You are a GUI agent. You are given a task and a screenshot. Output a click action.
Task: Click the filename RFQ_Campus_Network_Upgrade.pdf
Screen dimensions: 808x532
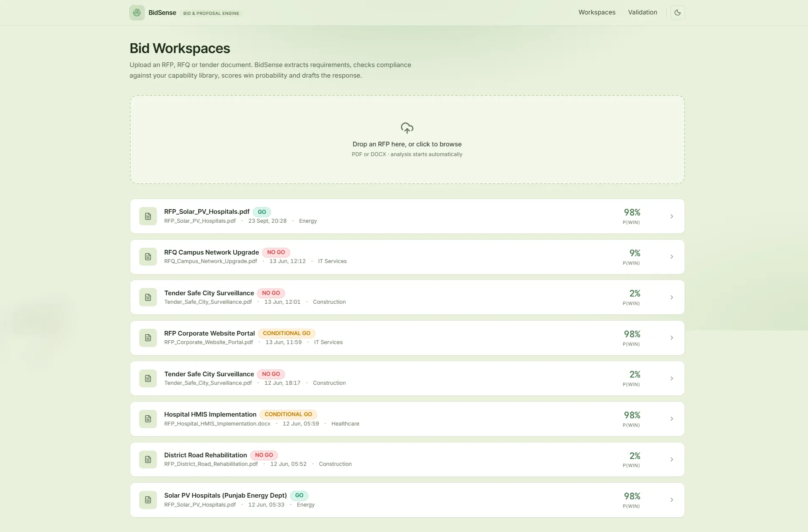(210, 261)
